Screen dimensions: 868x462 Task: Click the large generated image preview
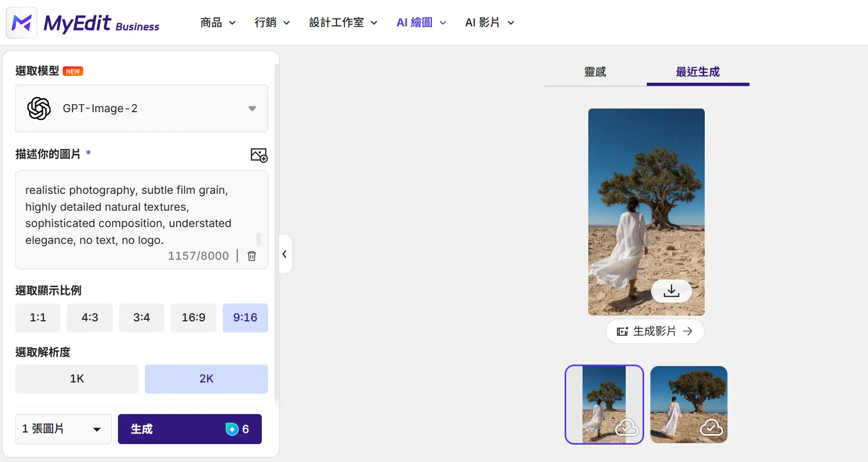click(646, 212)
